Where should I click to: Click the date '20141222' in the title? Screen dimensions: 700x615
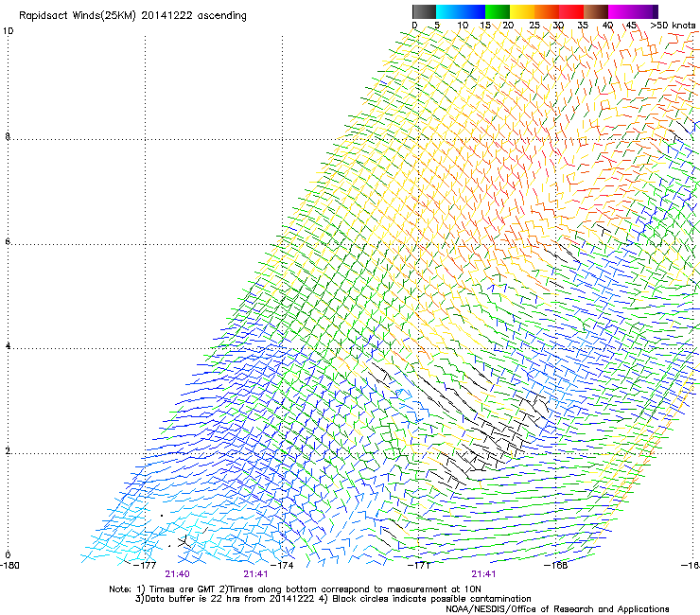[167, 15]
